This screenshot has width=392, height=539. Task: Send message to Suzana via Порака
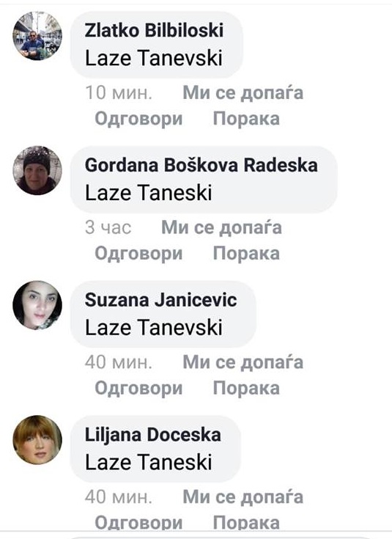point(246,389)
